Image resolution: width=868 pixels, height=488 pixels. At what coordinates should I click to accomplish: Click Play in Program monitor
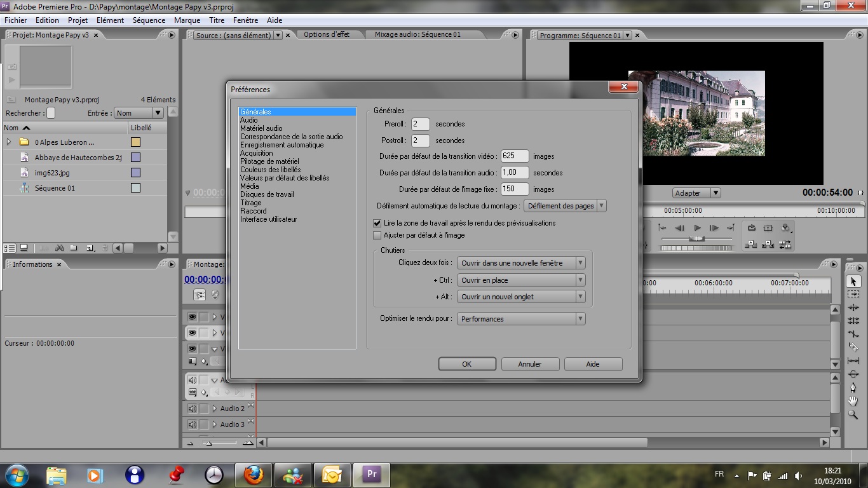[x=697, y=227]
